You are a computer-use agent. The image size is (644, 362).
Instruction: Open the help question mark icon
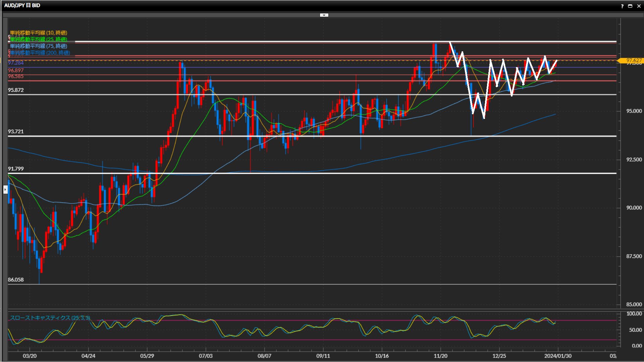tap(622, 6)
